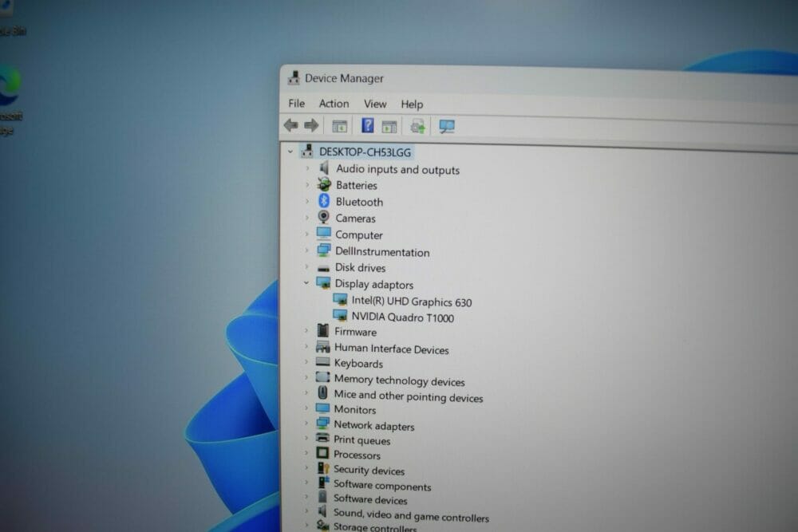
Task: Expand the Disk drives category arrow
Action: (306, 266)
